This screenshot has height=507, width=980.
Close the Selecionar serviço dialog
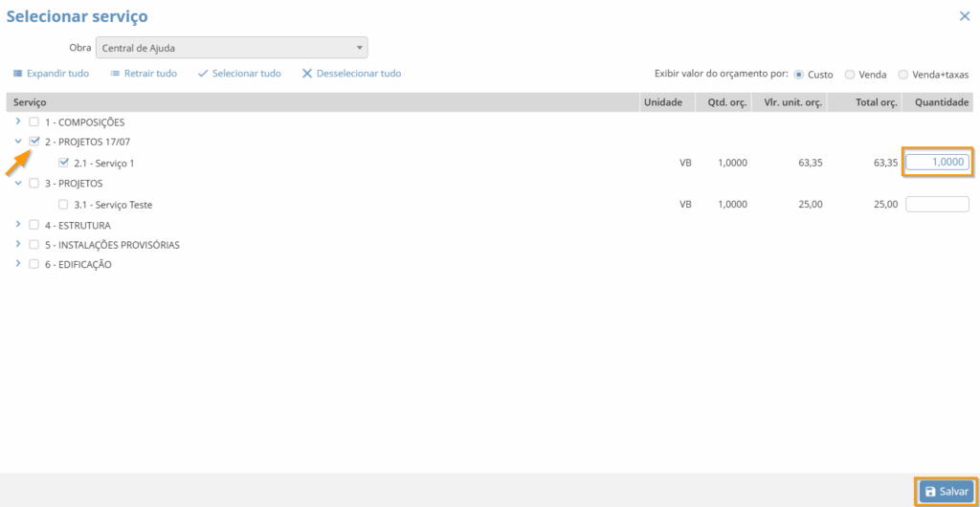click(x=964, y=16)
